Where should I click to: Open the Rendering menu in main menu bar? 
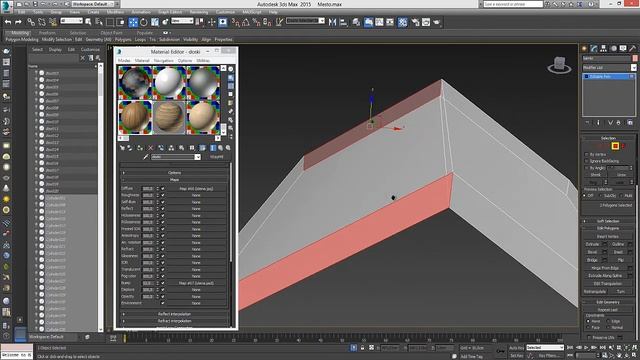(x=199, y=12)
